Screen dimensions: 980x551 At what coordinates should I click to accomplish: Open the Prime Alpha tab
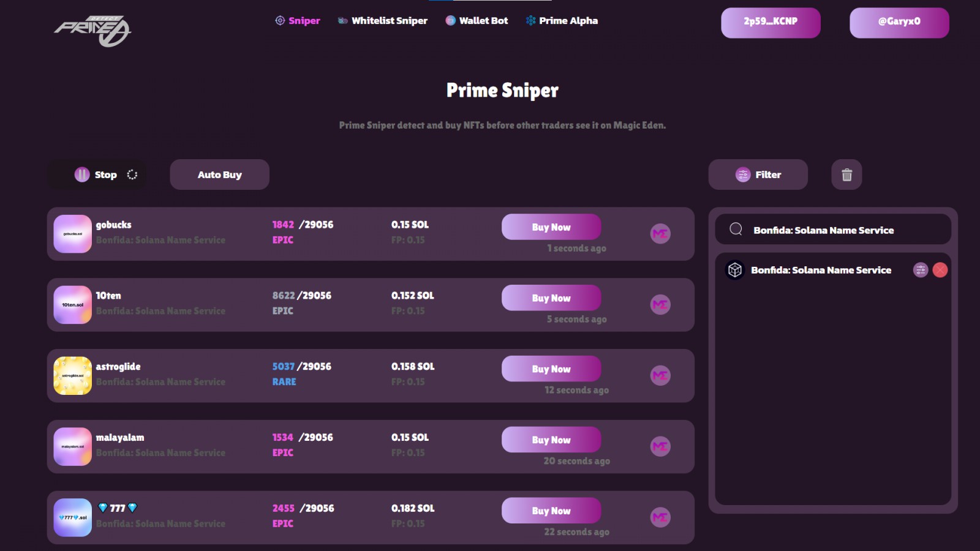[562, 21]
